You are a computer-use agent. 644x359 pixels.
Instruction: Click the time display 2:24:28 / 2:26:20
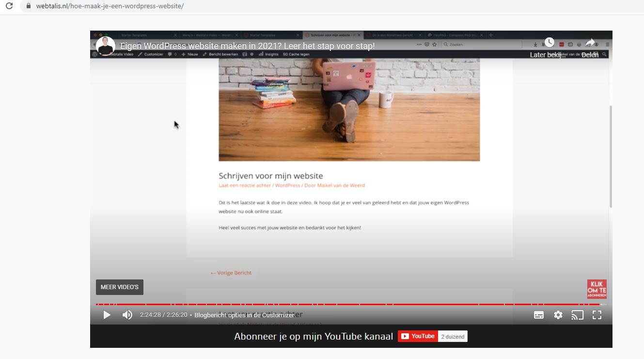[x=163, y=315]
